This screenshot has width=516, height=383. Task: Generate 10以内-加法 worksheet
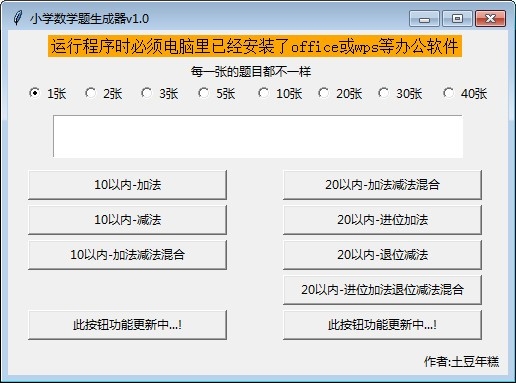point(127,185)
